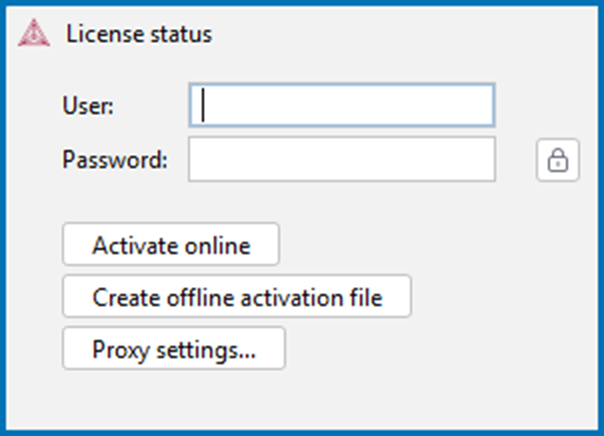Focus the User input field
Viewport: 604px width, 436px height.
pos(342,105)
